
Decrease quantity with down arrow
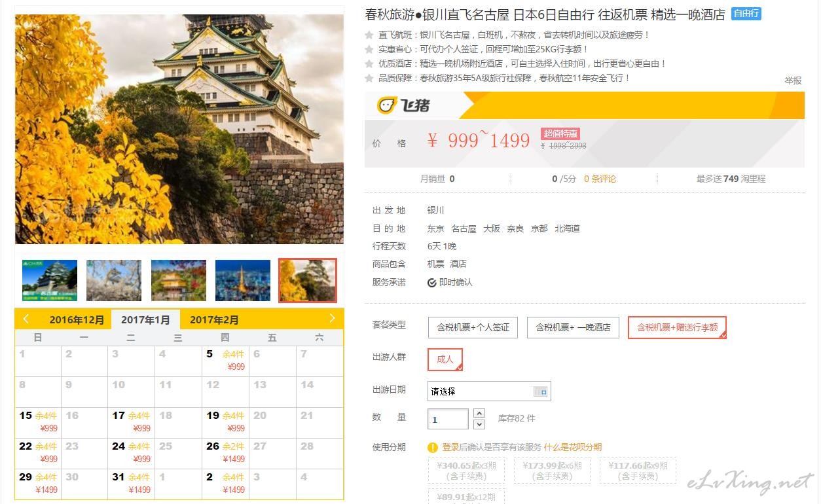[x=479, y=424]
